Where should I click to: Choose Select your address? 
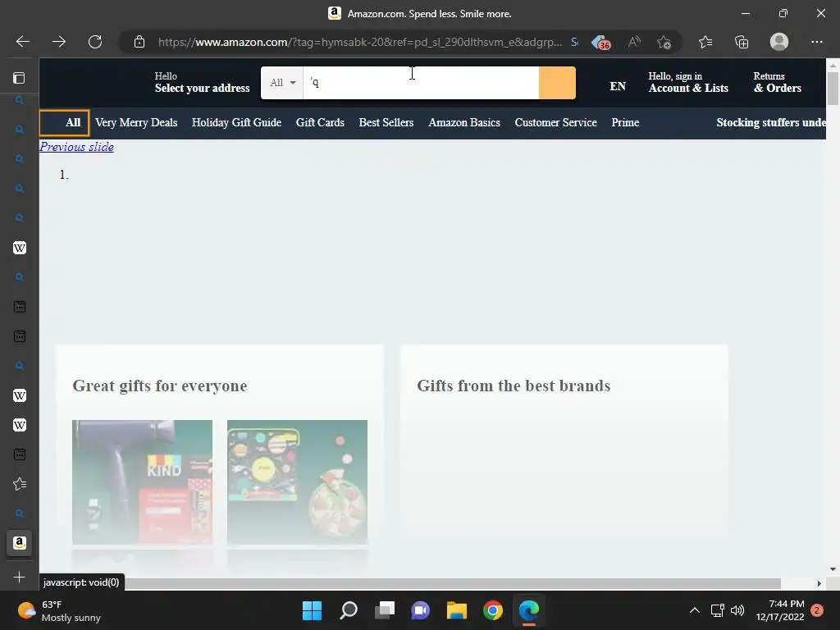pyautogui.click(x=202, y=83)
